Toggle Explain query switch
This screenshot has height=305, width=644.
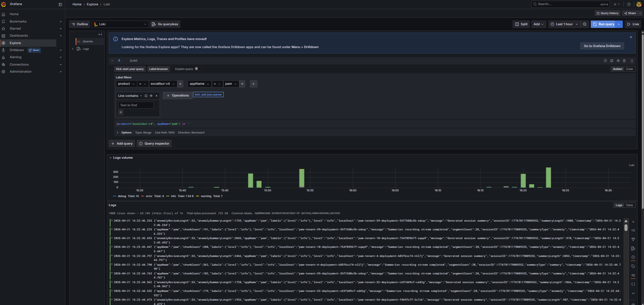[x=198, y=69]
